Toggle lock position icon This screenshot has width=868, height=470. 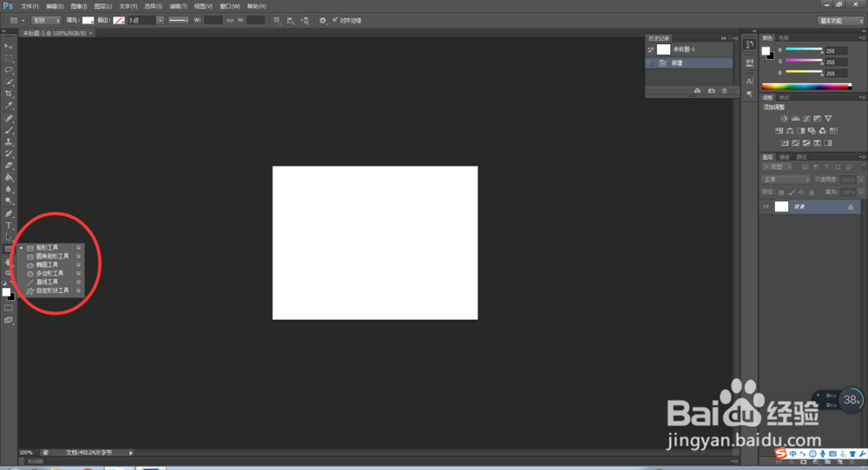pos(801,193)
